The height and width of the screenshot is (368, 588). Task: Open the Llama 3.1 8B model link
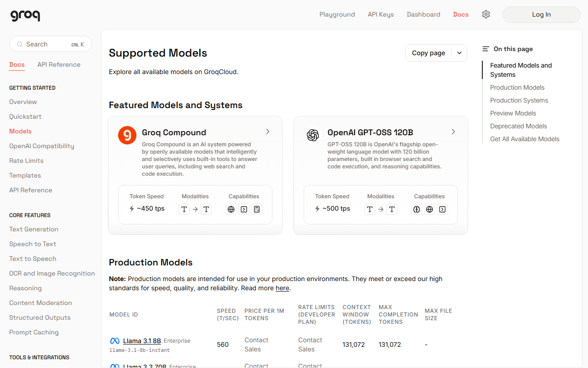point(142,341)
